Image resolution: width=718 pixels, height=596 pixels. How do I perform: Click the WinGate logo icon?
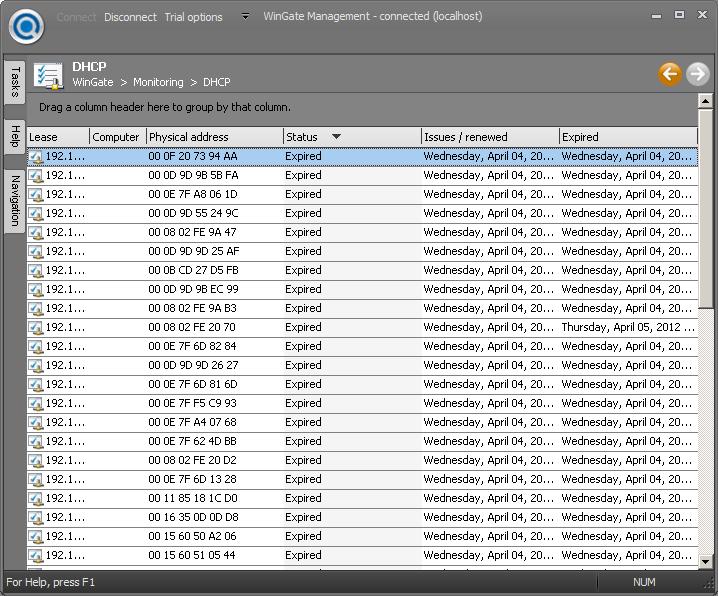pos(27,27)
